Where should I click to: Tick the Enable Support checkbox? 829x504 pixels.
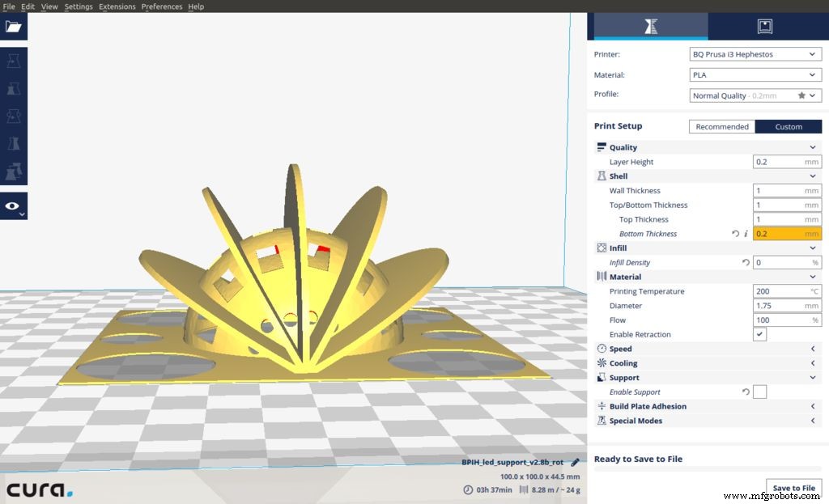(x=759, y=392)
